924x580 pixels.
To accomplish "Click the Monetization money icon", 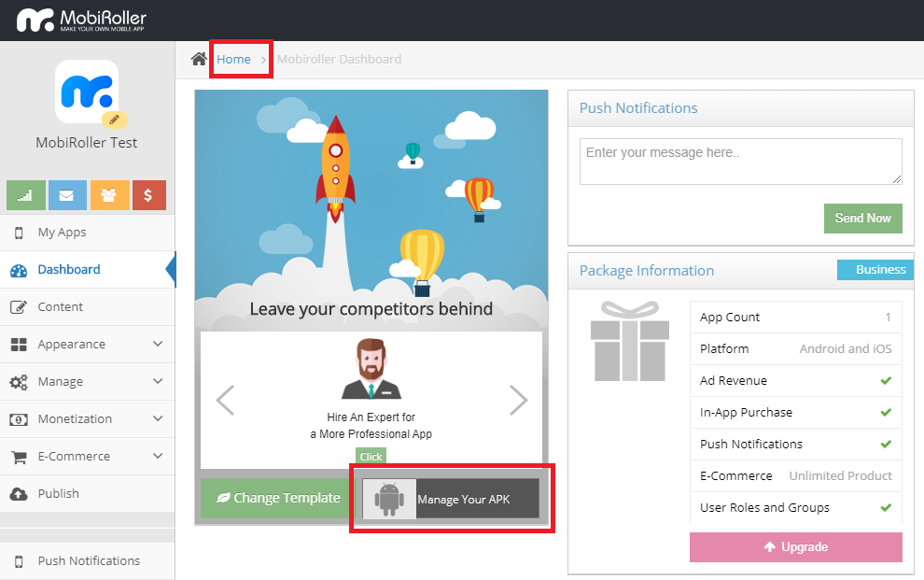I will click(19, 419).
